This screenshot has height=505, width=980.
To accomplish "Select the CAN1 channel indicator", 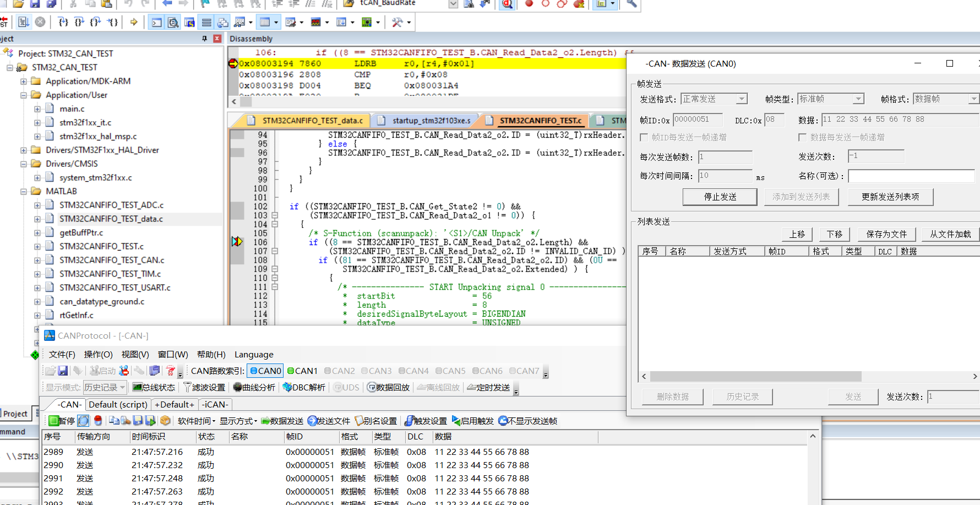I will point(302,371).
